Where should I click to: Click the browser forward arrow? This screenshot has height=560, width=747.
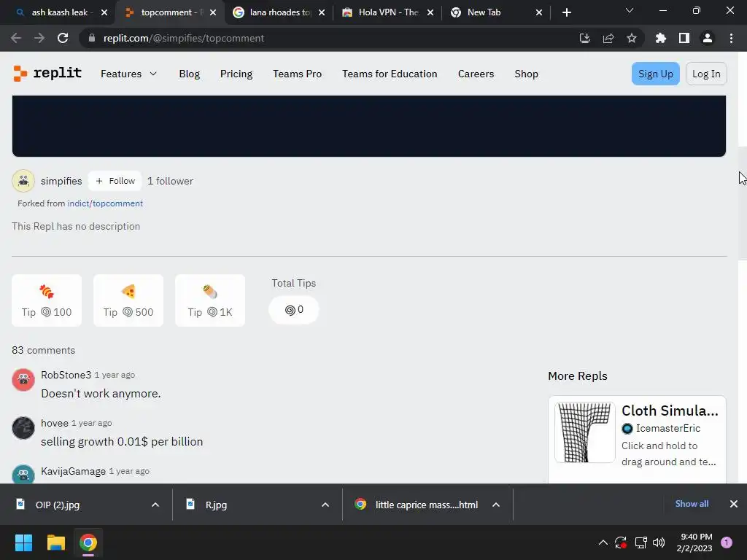pyautogui.click(x=39, y=38)
